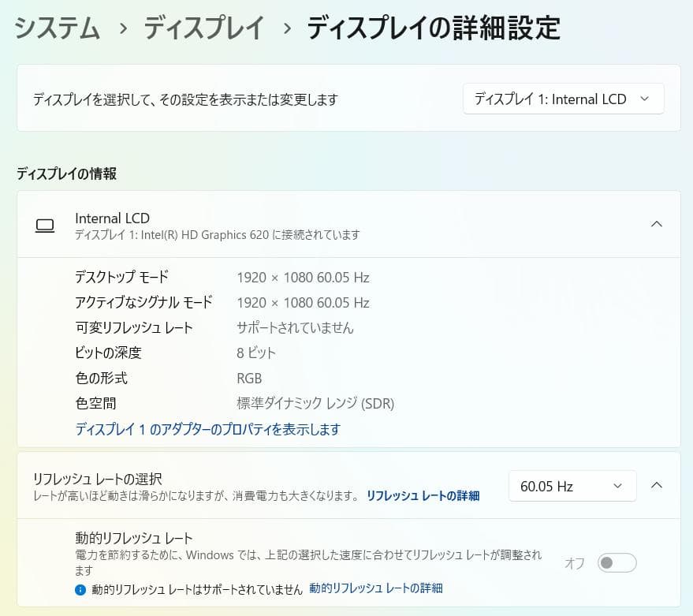Click the RGB color format value
Screen dimensions: 693x616
pos(249,378)
